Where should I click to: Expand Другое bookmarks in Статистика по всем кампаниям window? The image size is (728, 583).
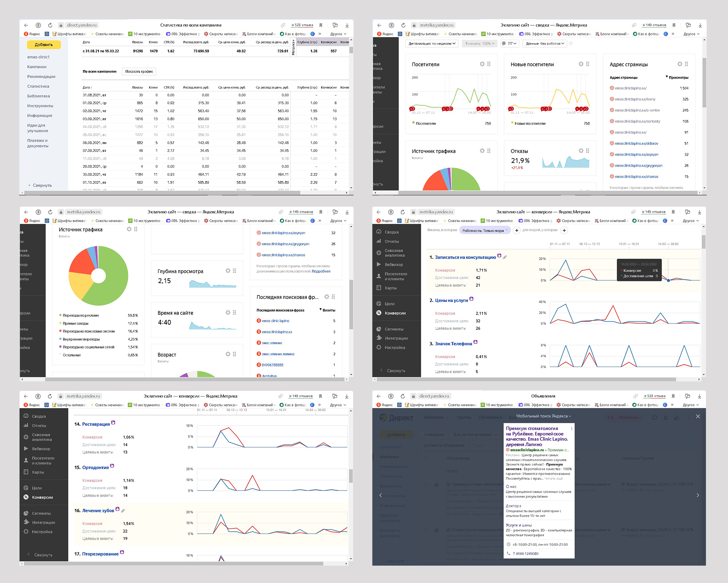338,34
